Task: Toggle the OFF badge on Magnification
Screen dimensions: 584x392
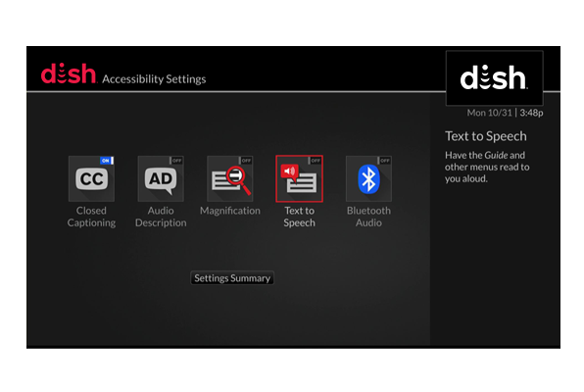Action: pos(245,161)
